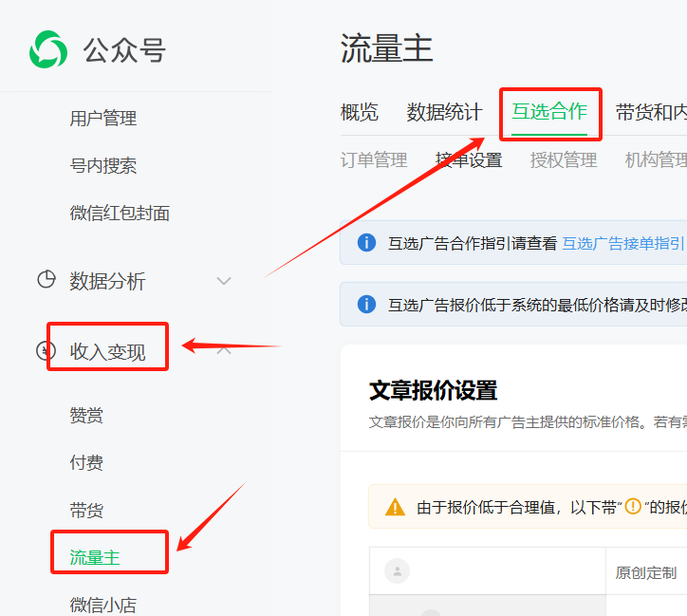
Task: Open the 概览 tab
Action: coord(360,112)
